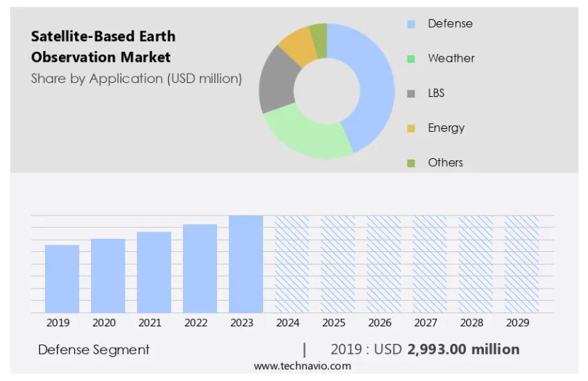Click the hatched forecast bar for 2029
This screenshot has width=588, height=381.
tap(521, 264)
